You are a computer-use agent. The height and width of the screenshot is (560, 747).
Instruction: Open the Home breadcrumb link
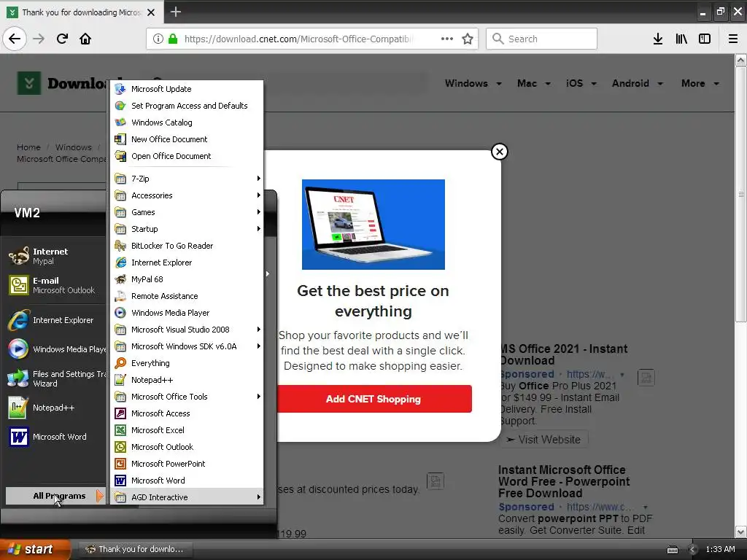(28, 147)
